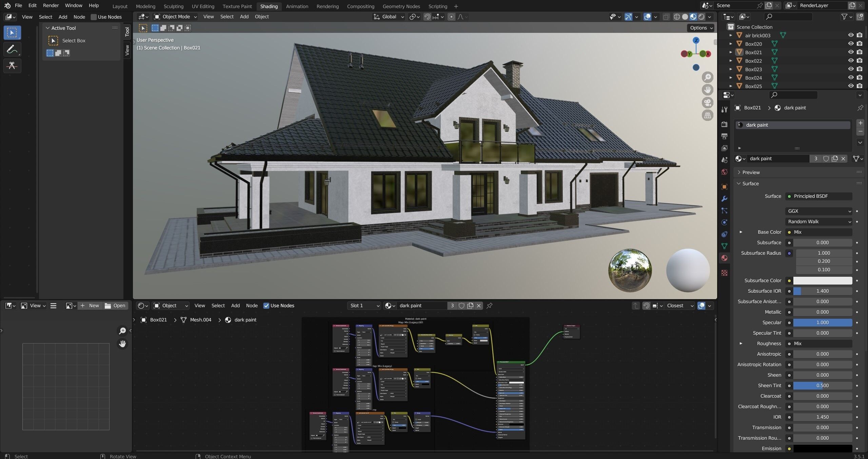
Task: Enable Use Nodes in top-left editor header
Action: coord(94,17)
